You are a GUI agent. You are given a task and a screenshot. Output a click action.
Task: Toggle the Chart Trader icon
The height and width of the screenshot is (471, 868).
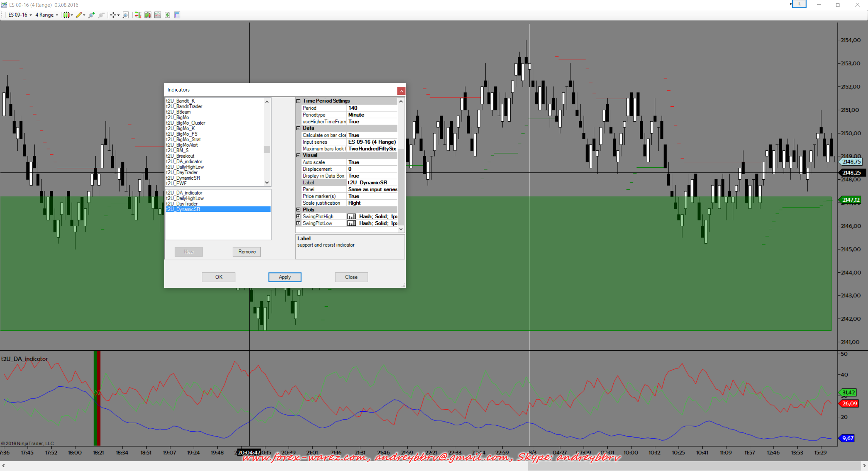(x=138, y=15)
